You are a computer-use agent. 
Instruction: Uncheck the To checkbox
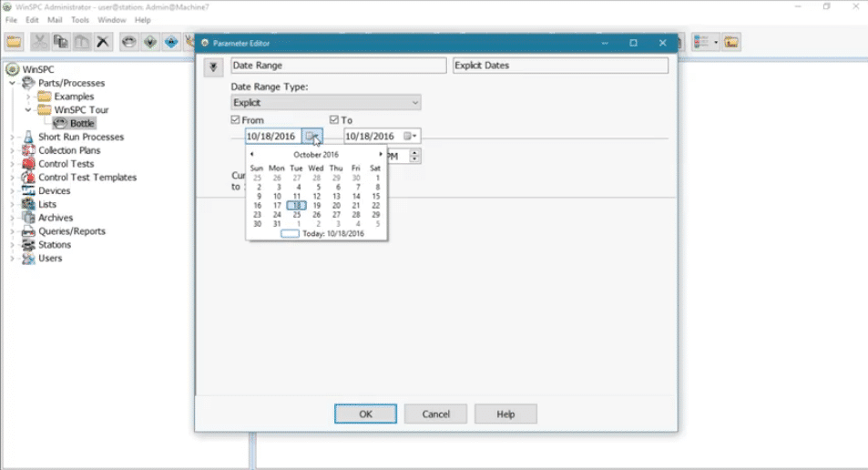coord(334,120)
